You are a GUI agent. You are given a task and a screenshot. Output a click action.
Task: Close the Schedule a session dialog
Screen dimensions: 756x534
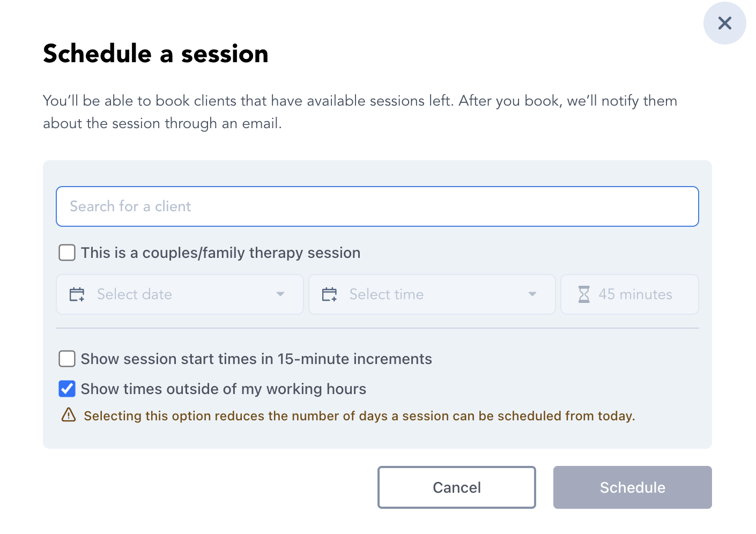tap(724, 23)
